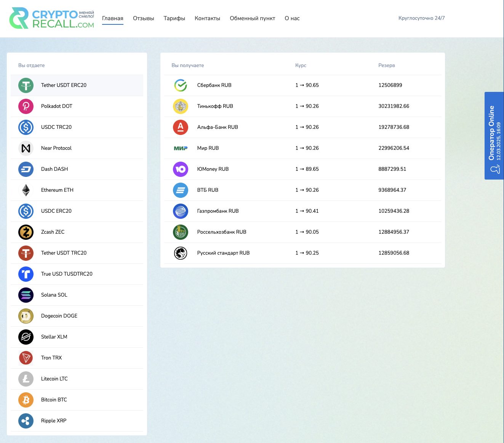Click the Резерв column header
The width and height of the screenshot is (504, 443).
(x=387, y=66)
